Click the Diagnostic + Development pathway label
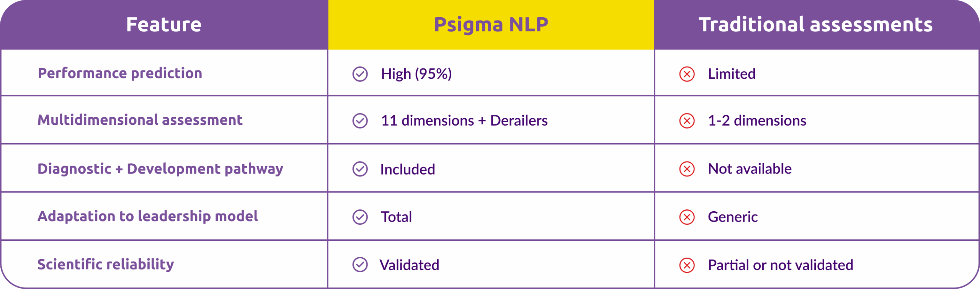The image size is (980, 289). click(x=160, y=168)
